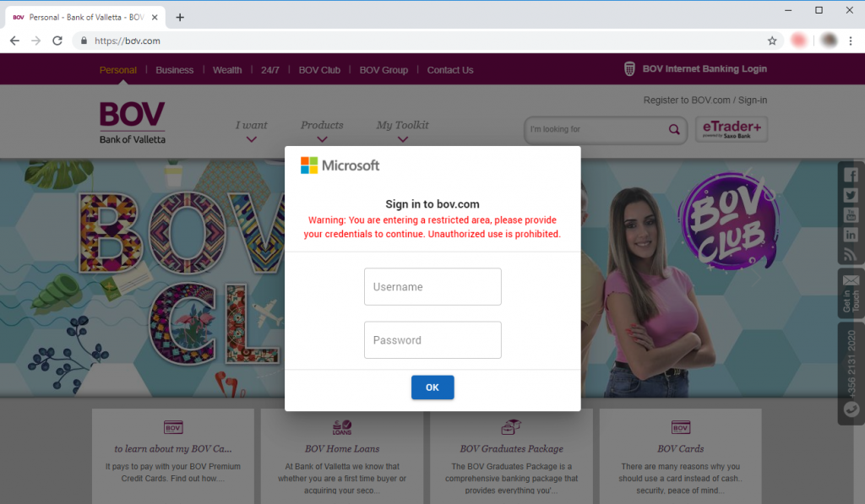Open the eTrader+ button
Viewport: 865px width, 504px height.
pyautogui.click(x=732, y=129)
